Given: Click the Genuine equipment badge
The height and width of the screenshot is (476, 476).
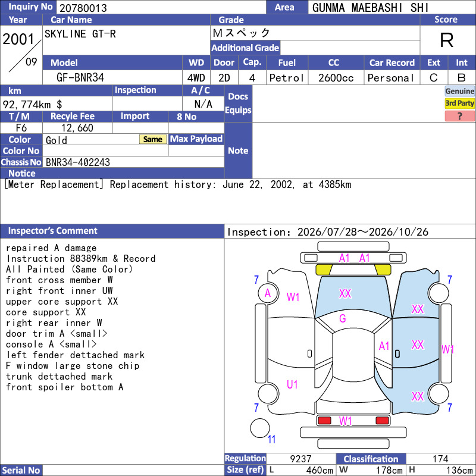Looking at the screenshot, I should (x=459, y=91).
